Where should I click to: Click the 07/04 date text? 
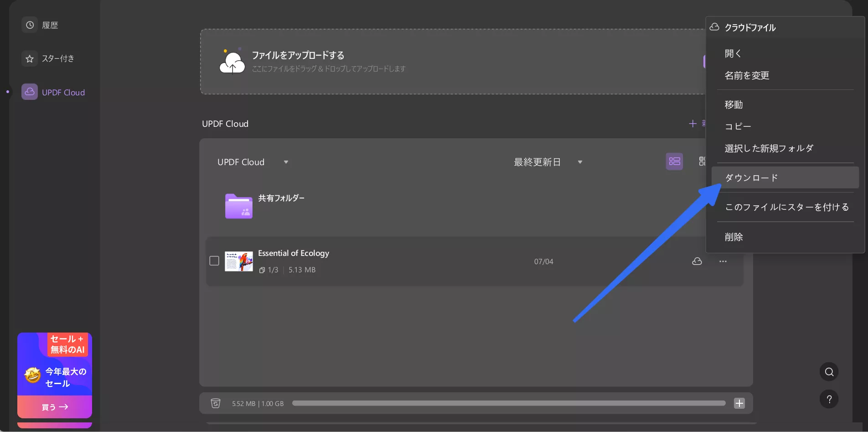(543, 262)
